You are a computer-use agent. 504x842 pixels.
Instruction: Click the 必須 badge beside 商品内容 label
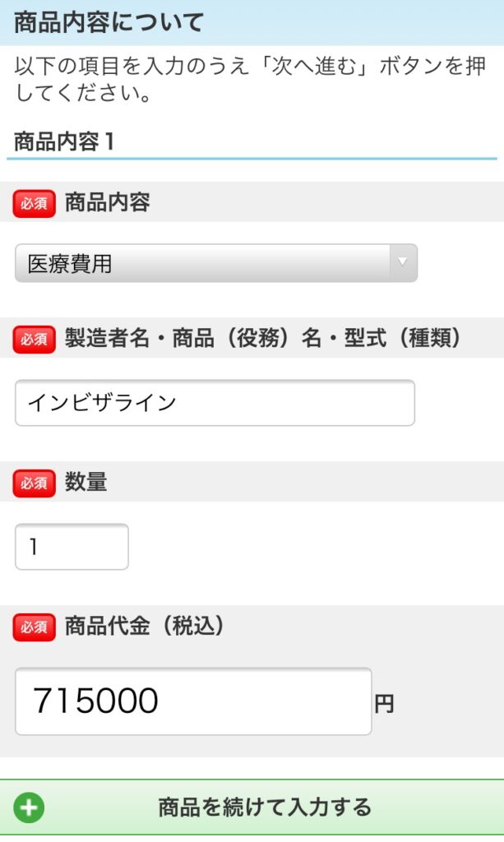click(34, 203)
